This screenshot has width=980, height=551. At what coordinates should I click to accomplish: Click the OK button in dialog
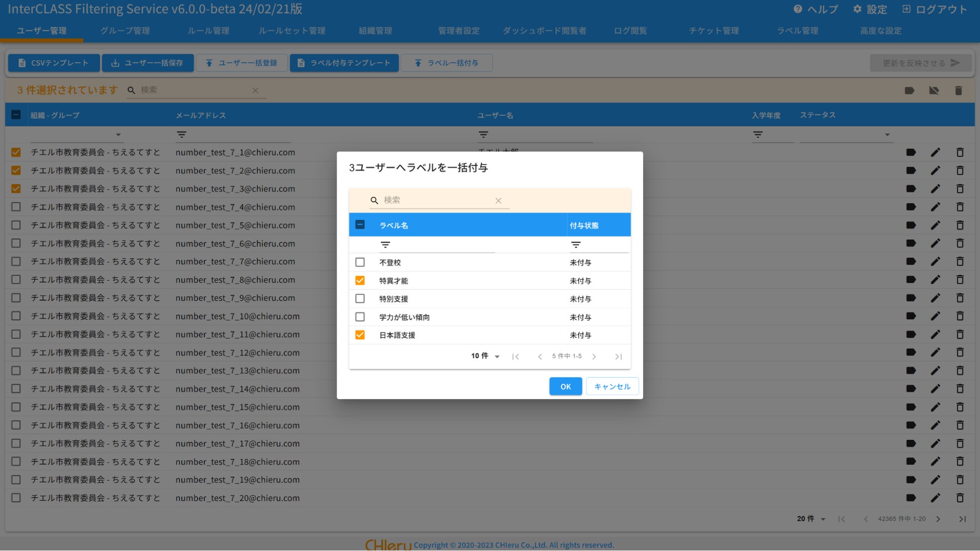565,386
